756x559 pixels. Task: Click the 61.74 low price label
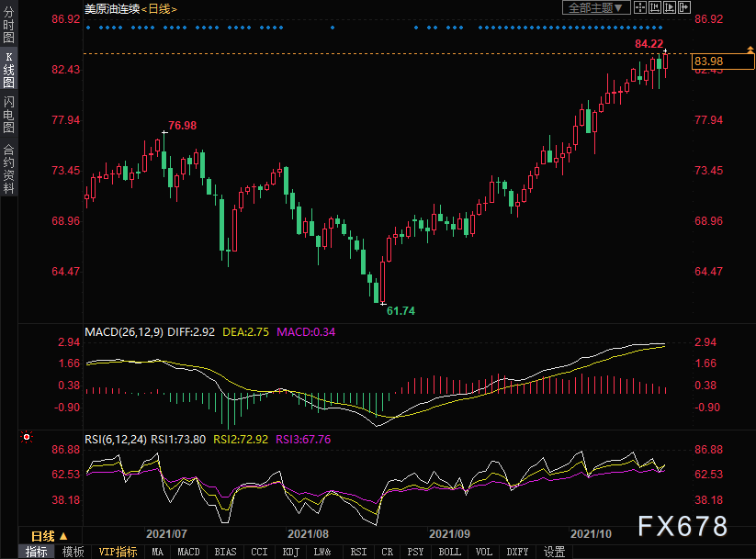[401, 311]
